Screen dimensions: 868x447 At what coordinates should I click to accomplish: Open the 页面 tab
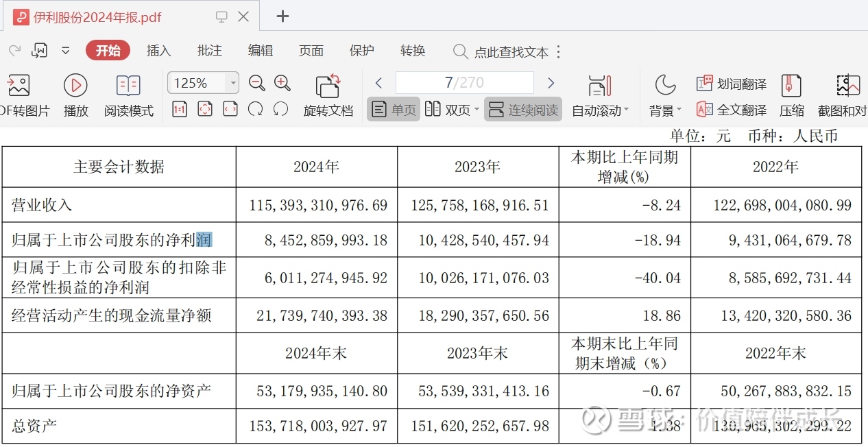[x=311, y=51]
